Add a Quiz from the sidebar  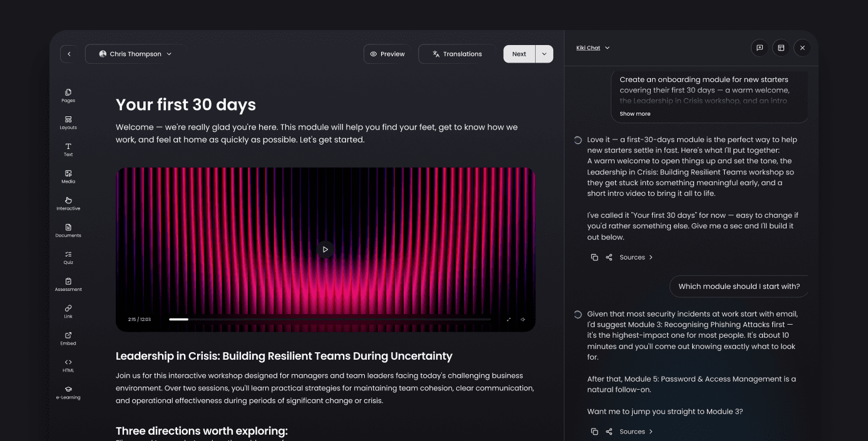68,257
